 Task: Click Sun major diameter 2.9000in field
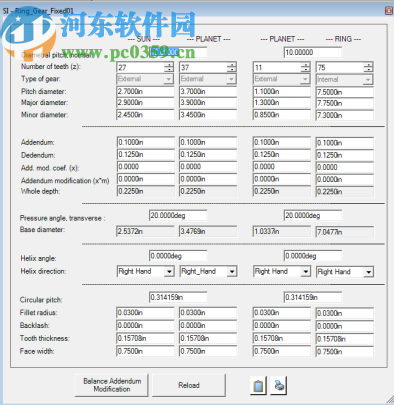(x=145, y=102)
